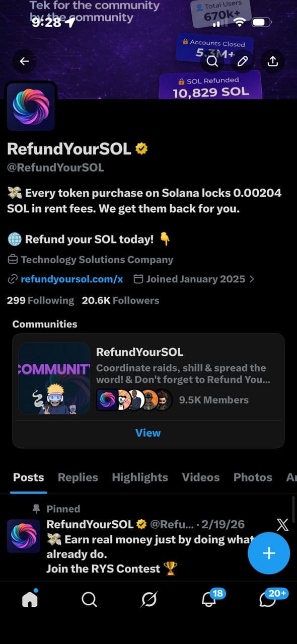The height and width of the screenshot is (644, 297).
Task: Tap the share icon at the top right
Action: [273, 61]
